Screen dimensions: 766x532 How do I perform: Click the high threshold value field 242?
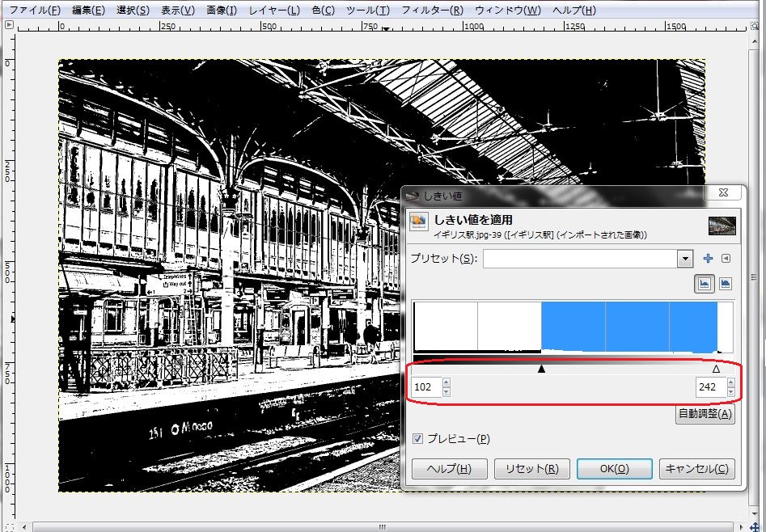pyautogui.click(x=711, y=387)
